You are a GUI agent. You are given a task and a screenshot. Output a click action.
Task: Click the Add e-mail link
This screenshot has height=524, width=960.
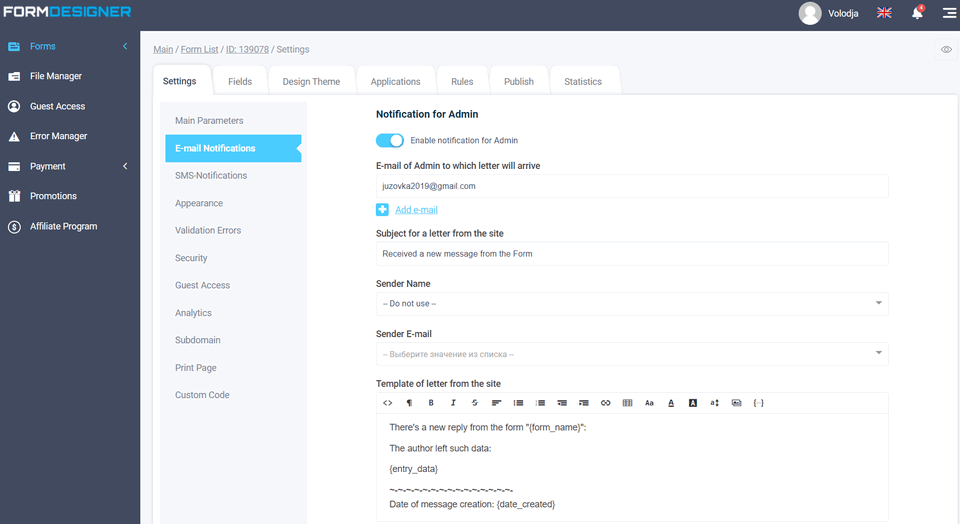tap(416, 210)
